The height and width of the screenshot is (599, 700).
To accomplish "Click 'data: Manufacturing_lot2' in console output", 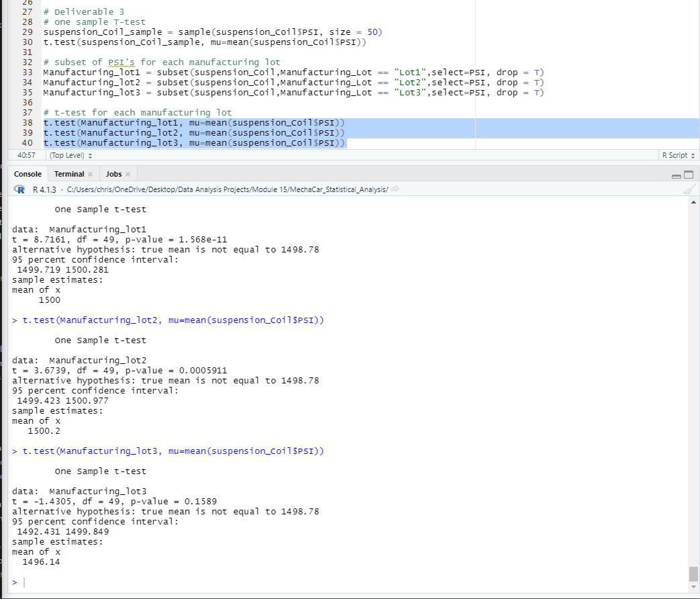I will click(79, 361).
